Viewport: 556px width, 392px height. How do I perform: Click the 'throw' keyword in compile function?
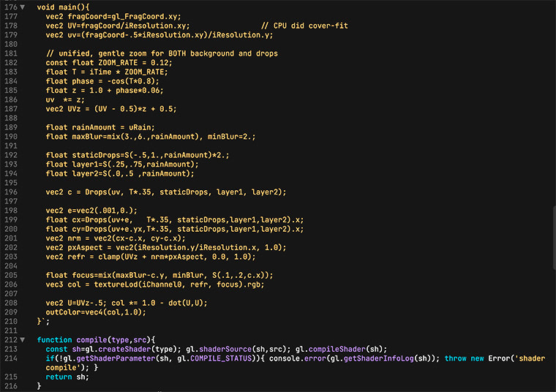[x=456, y=358]
